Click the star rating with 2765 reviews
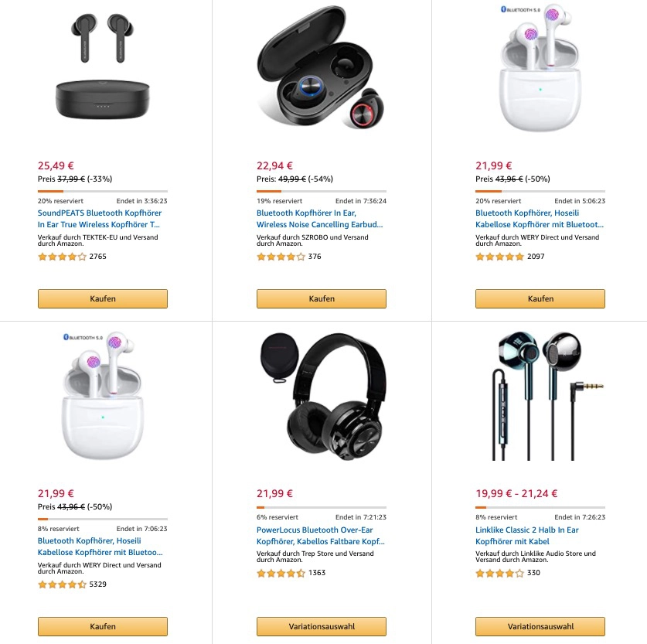This screenshot has height=644, width=647. pyautogui.click(x=63, y=257)
